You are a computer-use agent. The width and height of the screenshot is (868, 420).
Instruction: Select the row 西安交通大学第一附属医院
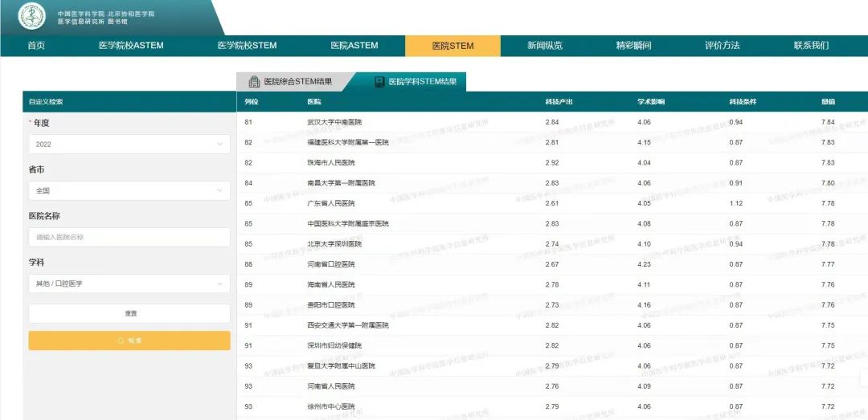point(552,324)
